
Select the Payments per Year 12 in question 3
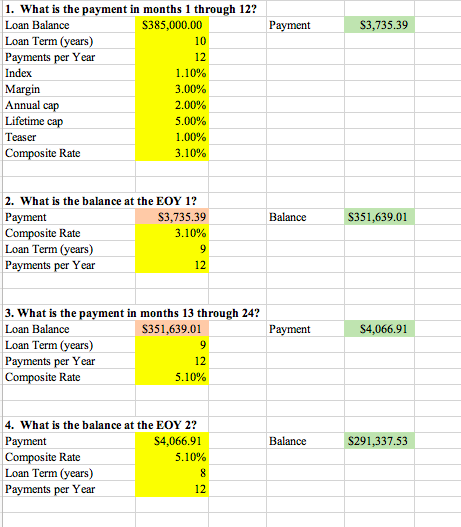pos(172,361)
